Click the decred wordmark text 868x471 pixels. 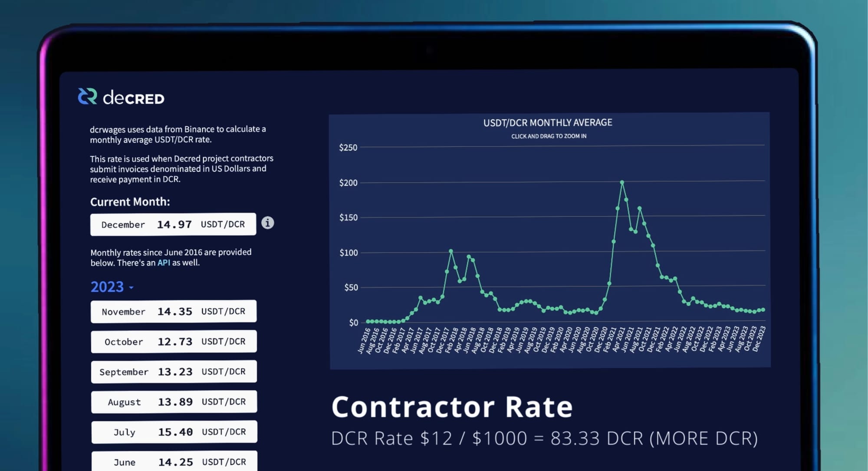point(134,98)
